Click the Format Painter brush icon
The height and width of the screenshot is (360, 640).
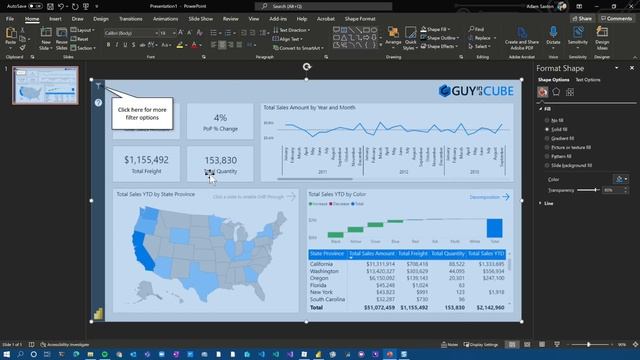[22, 48]
